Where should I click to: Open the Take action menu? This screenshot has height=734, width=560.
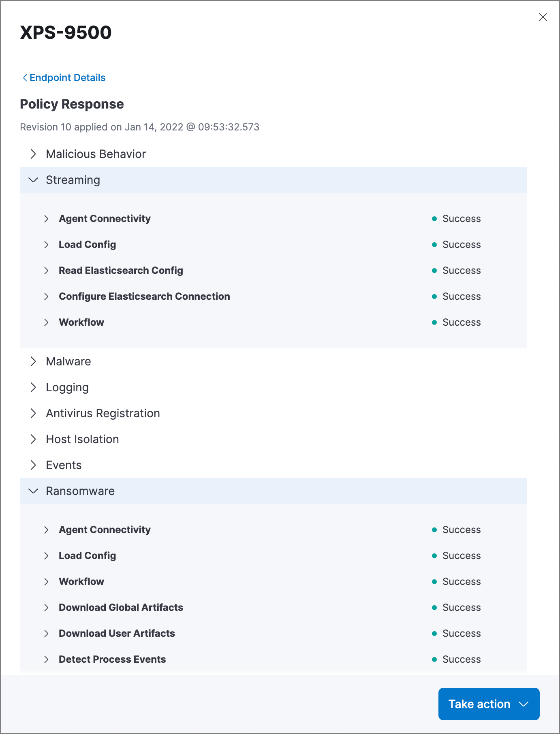tap(479, 704)
